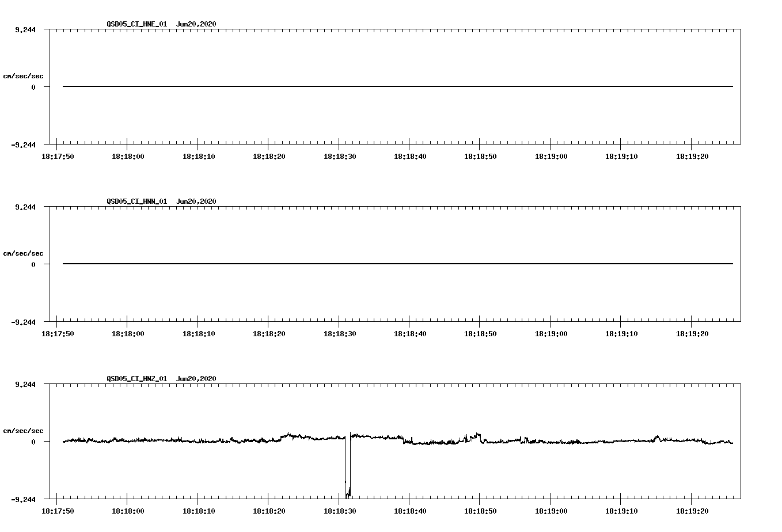The height and width of the screenshot is (532, 782).
Task: Click the 9.244 upper limit on HNZ plot
Action: (x=25, y=385)
